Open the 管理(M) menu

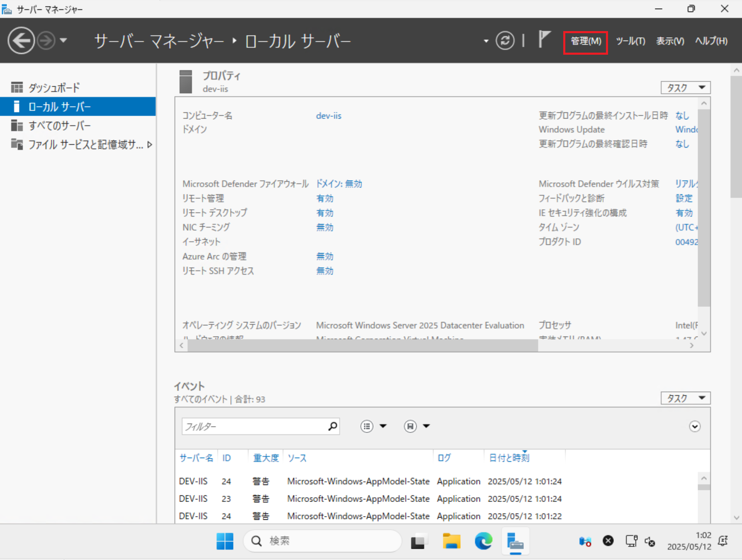[586, 41]
